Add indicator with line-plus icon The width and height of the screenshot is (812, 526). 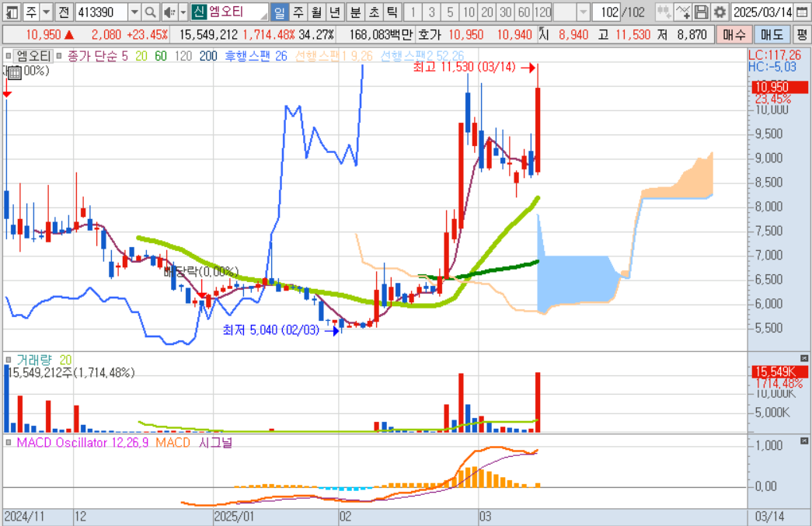682,12
